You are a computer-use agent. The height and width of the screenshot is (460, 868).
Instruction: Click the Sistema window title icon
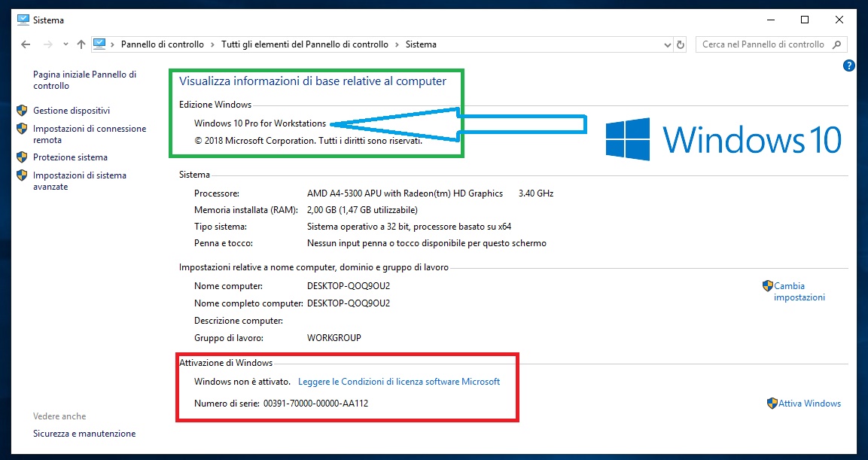[x=23, y=20]
